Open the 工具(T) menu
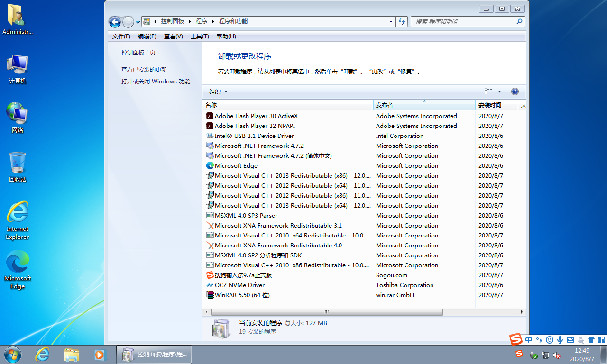 [x=200, y=36]
